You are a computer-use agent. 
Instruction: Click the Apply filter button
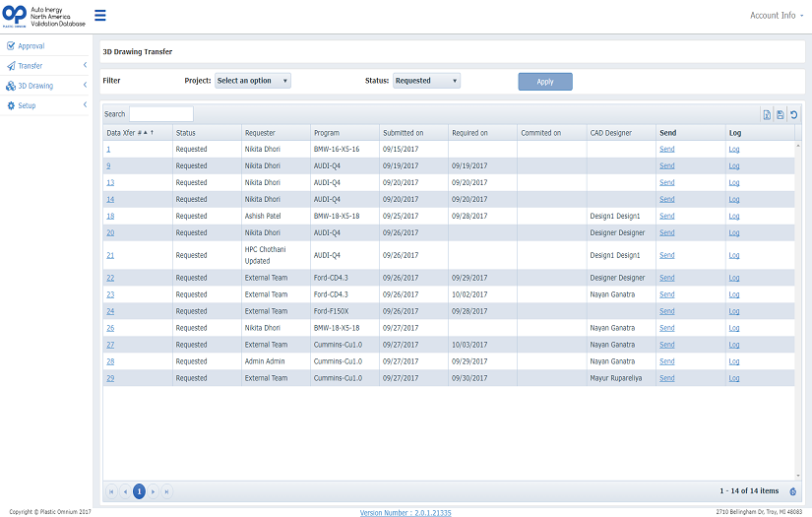click(545, 82)
